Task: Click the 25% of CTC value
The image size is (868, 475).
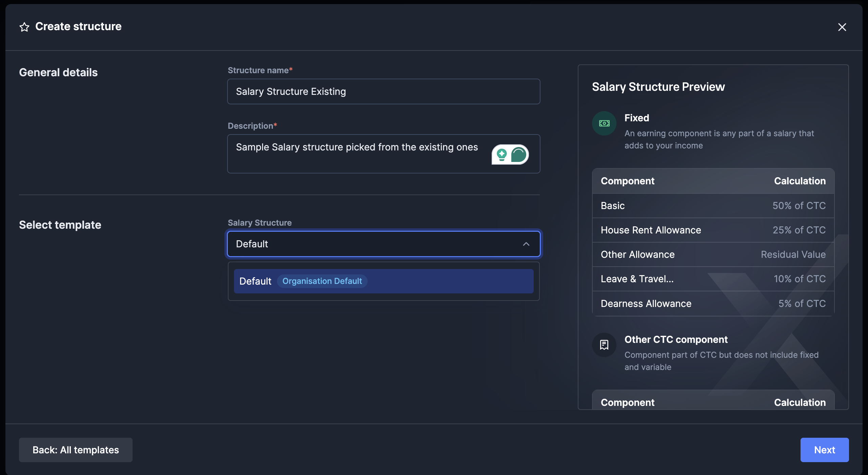Action: click(799, 230)
